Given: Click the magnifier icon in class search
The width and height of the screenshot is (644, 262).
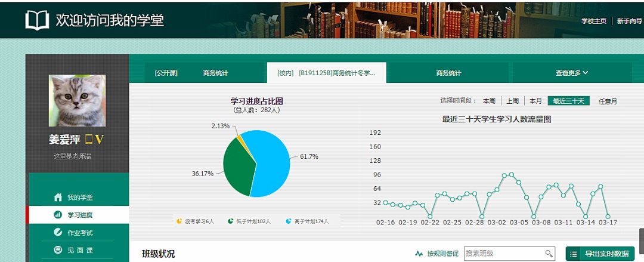Looking at the screenshot, I should pos(549,254).
